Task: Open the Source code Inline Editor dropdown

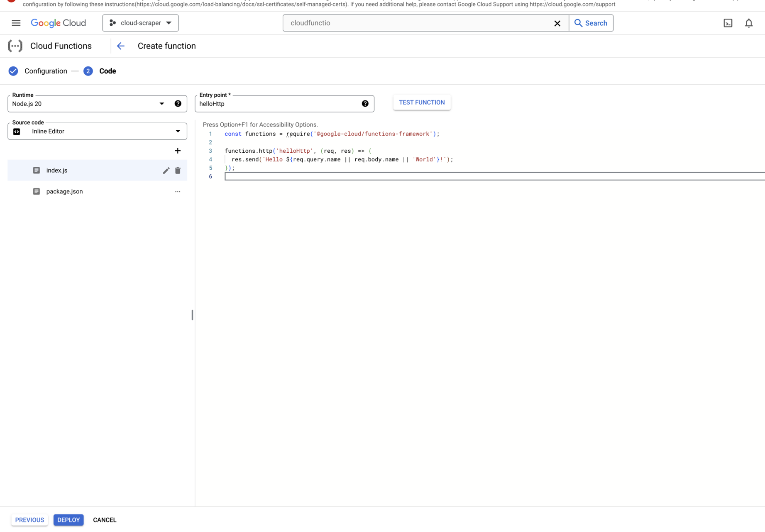Action: coord(97,132)
